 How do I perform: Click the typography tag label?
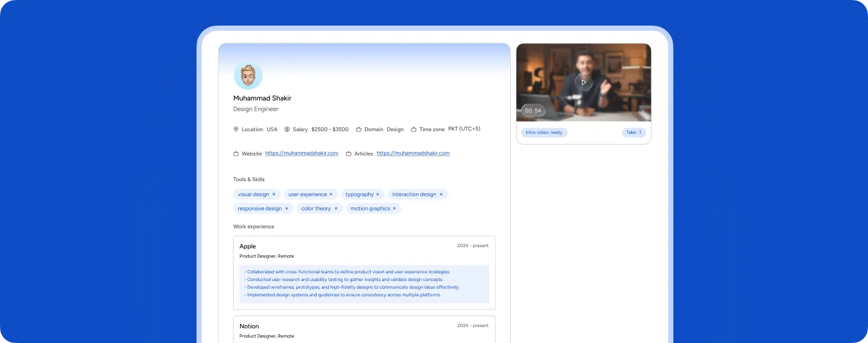[x=359, y=194]
